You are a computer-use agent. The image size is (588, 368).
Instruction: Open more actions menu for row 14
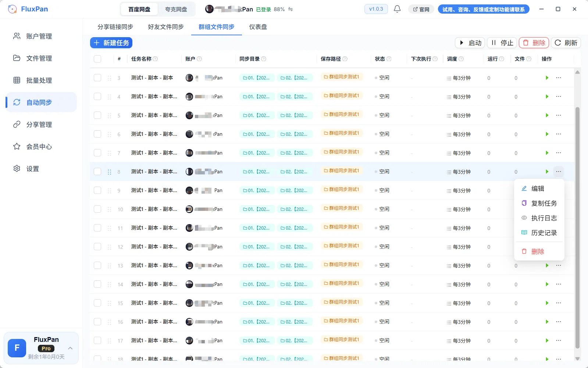[559, 284]
